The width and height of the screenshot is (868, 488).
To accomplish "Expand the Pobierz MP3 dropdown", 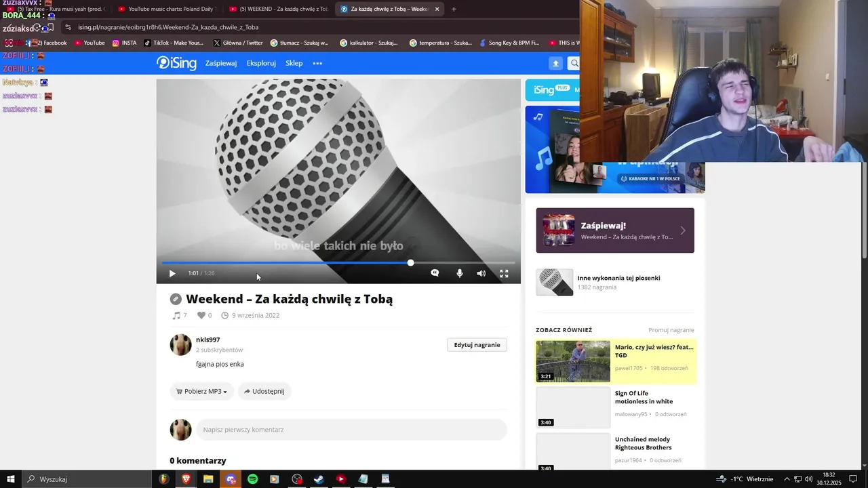I will coord(201,391).
